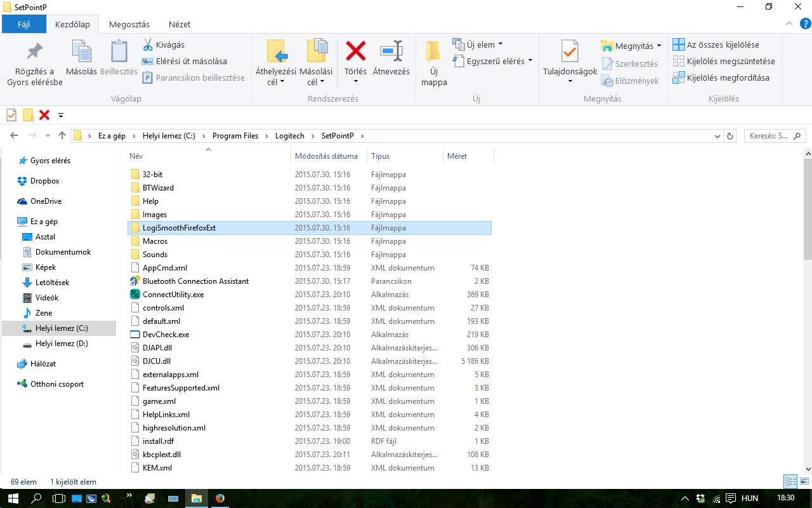Open Firefox from the taskbar

pyautogui.click(x=219, y=498)
